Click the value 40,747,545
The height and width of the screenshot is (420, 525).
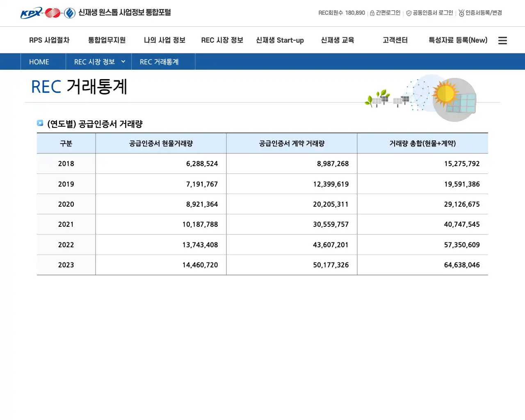462,224
